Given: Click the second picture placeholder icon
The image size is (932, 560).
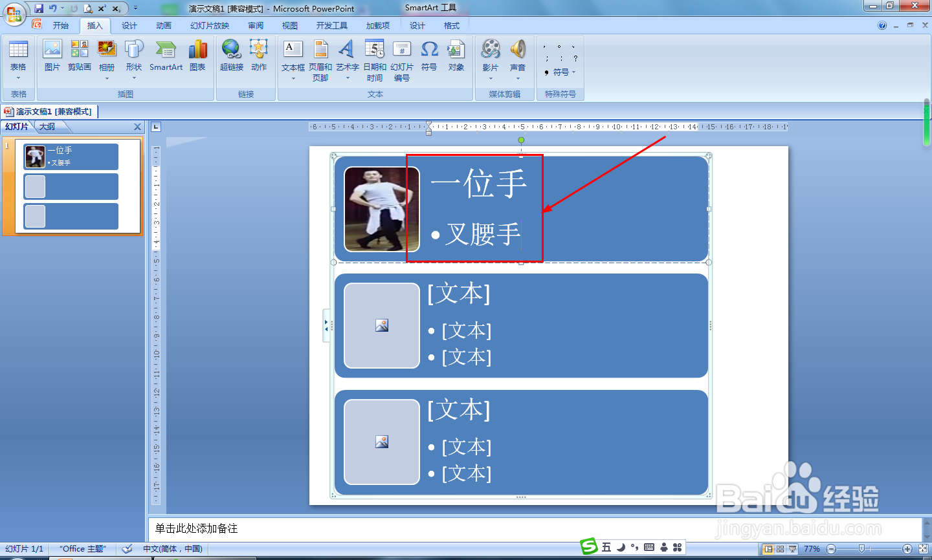Looking at the screenshot, I should pos(382,325).
